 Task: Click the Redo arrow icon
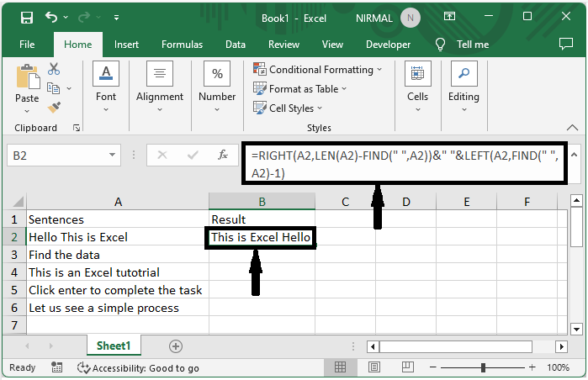click(x=84, y=17)
